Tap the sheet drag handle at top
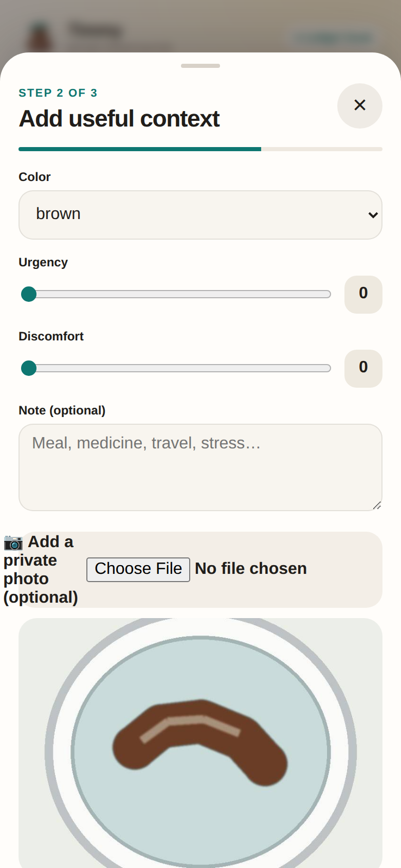 (x=200, y=66)
